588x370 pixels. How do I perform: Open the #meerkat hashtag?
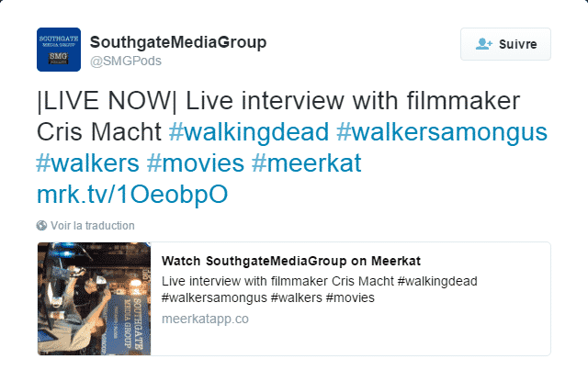coord(306,163)
